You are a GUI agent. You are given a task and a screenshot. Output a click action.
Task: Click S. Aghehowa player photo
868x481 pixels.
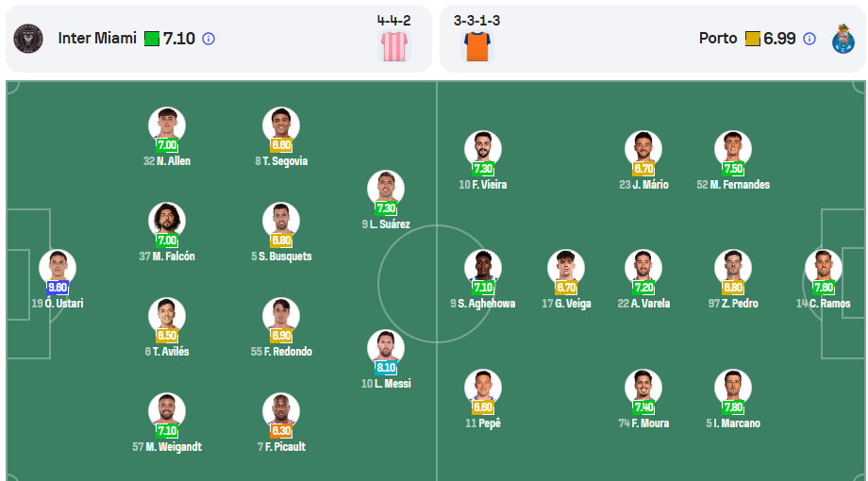click(x=483, y=269)
